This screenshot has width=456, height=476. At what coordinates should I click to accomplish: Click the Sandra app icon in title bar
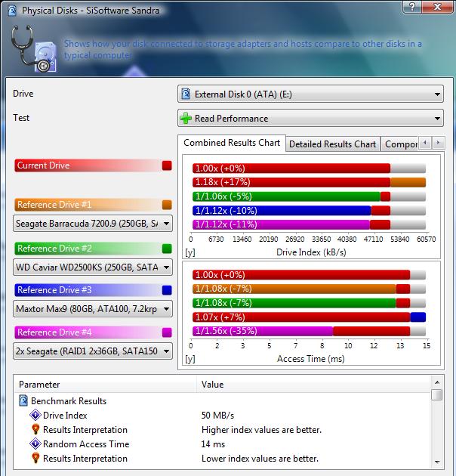click(x=11, y=11)
